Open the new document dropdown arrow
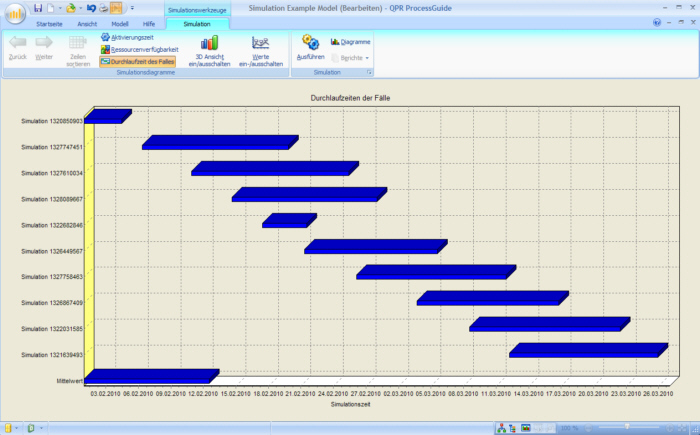The height and width of the screenshot is (435, 700). click(60, 8)
